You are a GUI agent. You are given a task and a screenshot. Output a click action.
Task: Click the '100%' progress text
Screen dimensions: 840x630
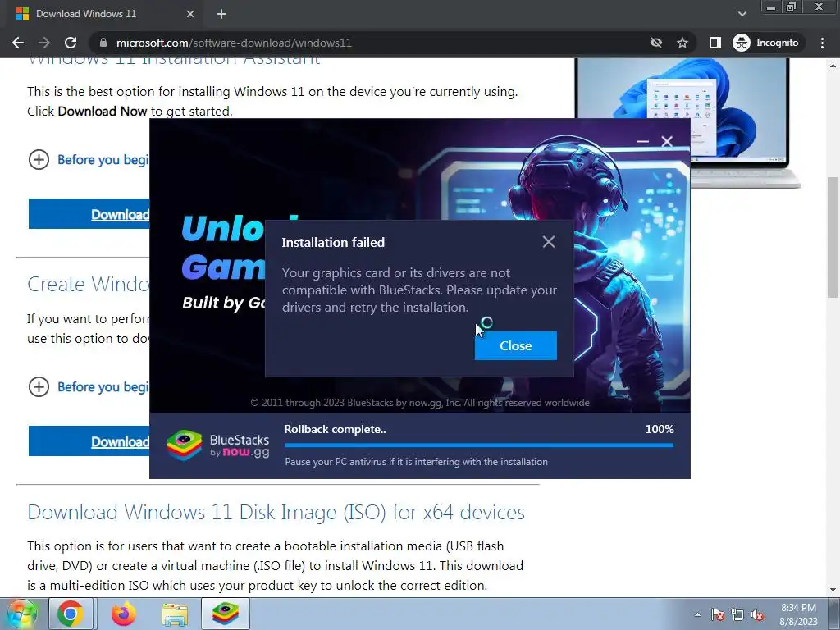pyautogui.click(x=660, y=429)
